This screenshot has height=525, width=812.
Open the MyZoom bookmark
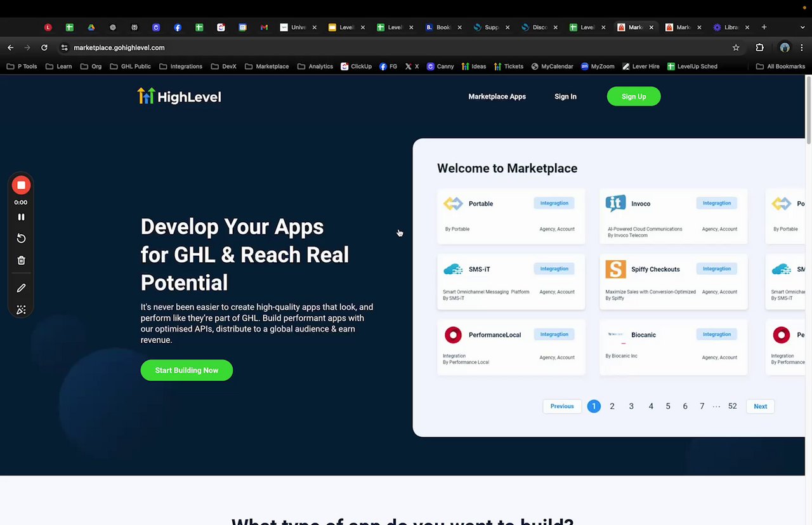tap(598, 66)
